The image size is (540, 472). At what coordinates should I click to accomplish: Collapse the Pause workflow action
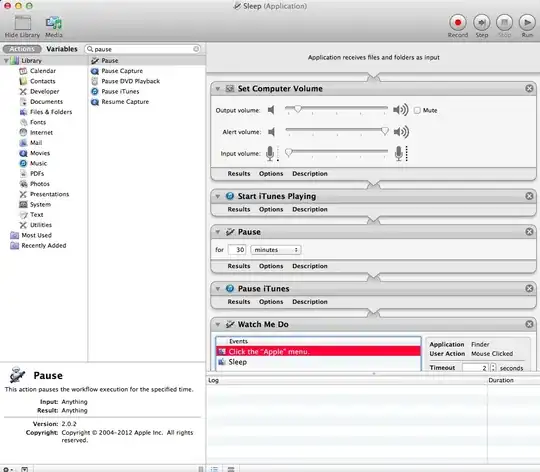tap(218, 232)
